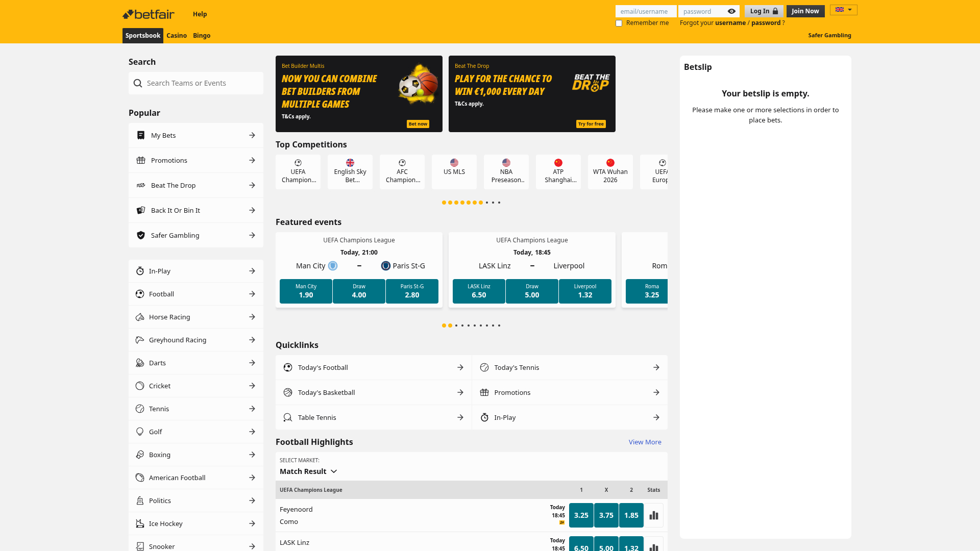Click first Top Competitions carousel dot

point(444,203)
